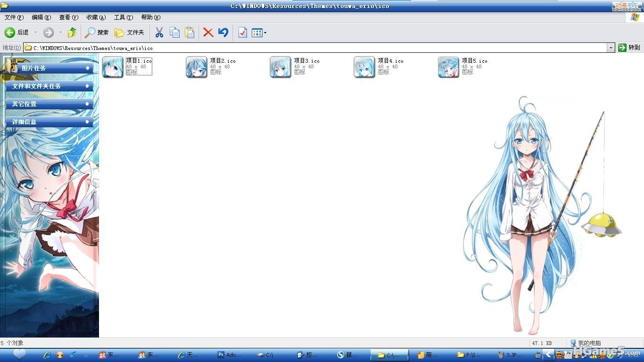This screenshot has width=644, height=362.
Task: Click the address bar path field
Action: pos(315,48)
